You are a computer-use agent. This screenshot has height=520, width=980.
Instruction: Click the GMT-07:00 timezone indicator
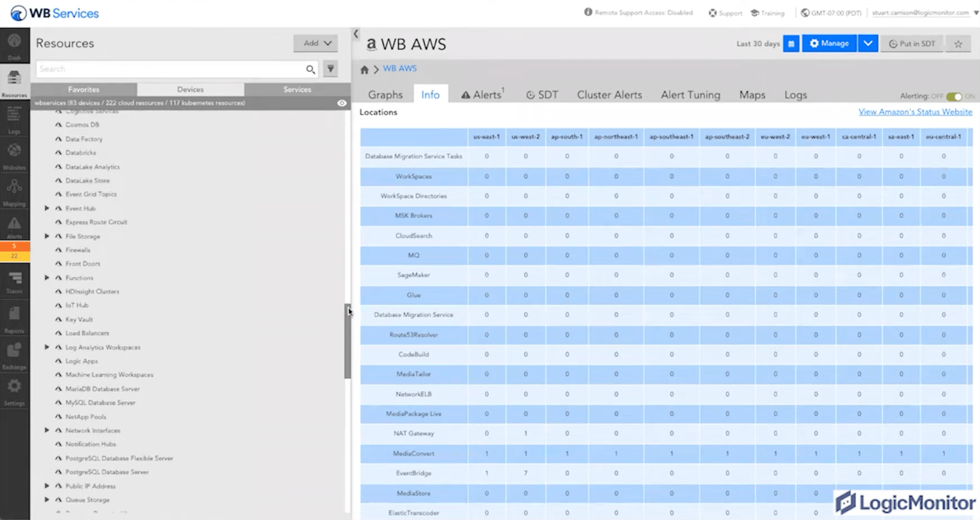pos(831,13)
